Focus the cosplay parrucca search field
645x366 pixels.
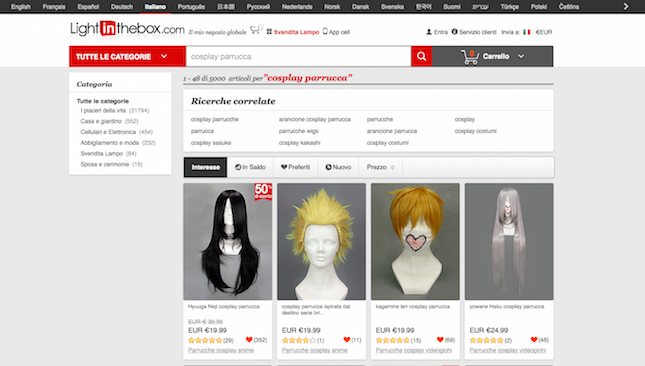pos(299,56)
